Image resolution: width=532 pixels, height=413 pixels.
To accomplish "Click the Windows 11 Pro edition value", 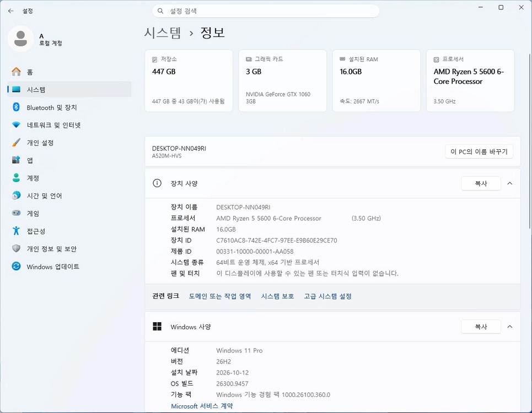I will pos(239,350).
